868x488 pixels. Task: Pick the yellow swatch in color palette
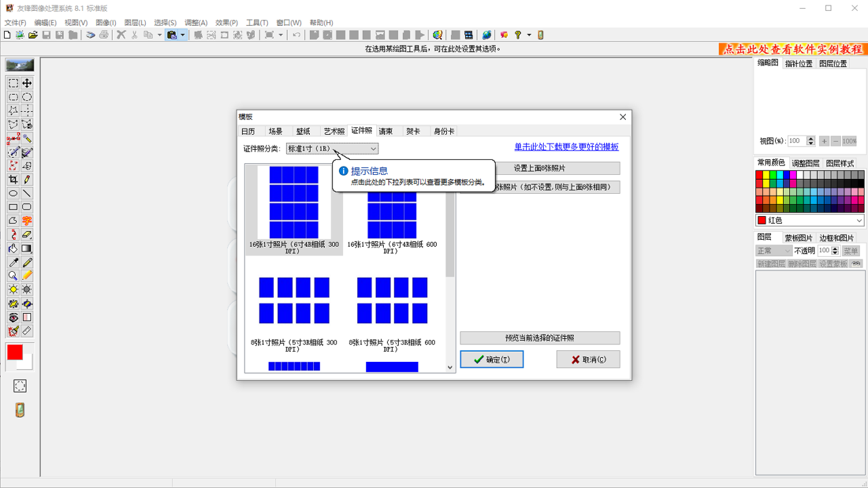(767, 175)
